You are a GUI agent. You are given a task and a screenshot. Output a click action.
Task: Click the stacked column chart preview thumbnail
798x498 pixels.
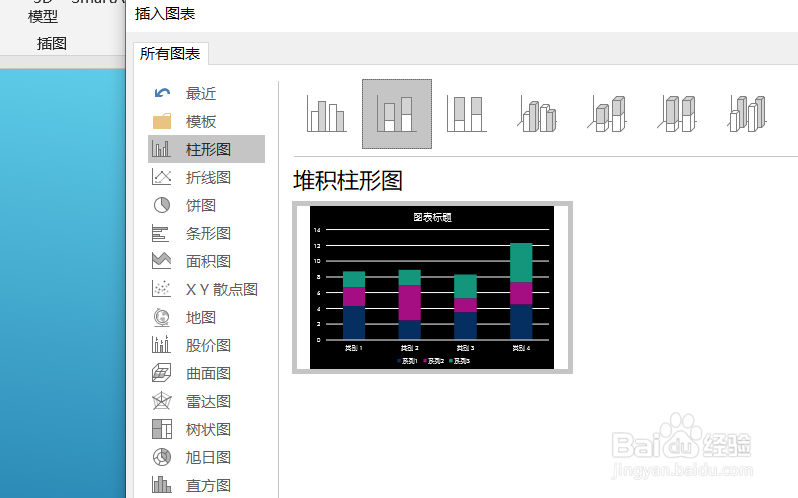click(x=432, y=287)
